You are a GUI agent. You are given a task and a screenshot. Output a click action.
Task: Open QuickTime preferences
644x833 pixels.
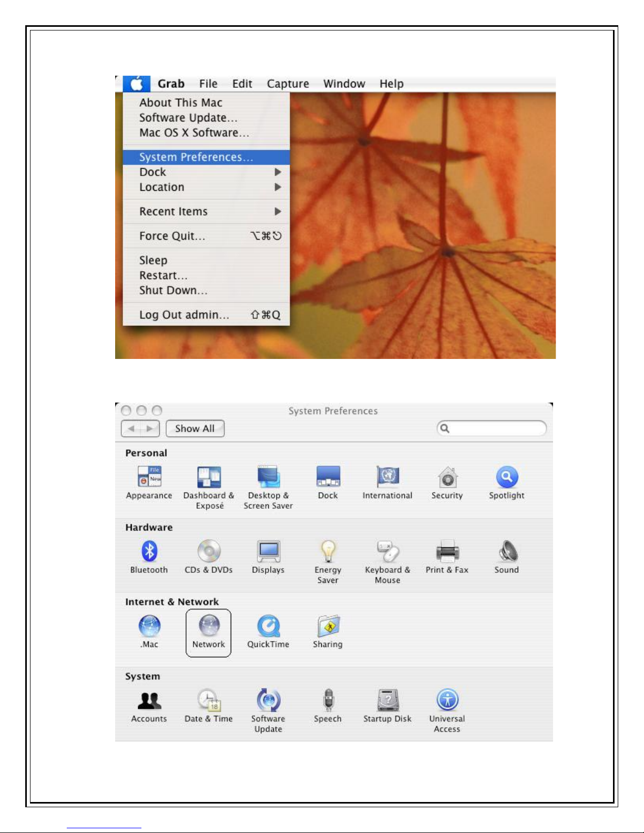pos(268,632)
